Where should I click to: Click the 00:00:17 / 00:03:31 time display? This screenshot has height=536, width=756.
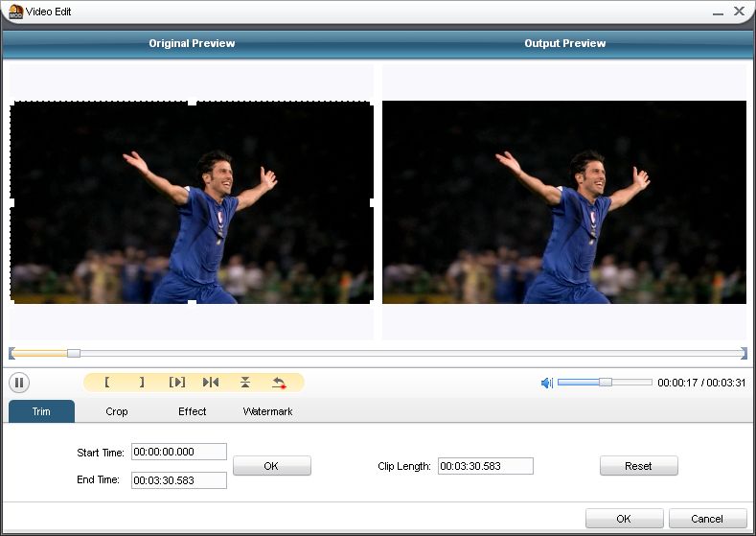[x=701, y=383]
